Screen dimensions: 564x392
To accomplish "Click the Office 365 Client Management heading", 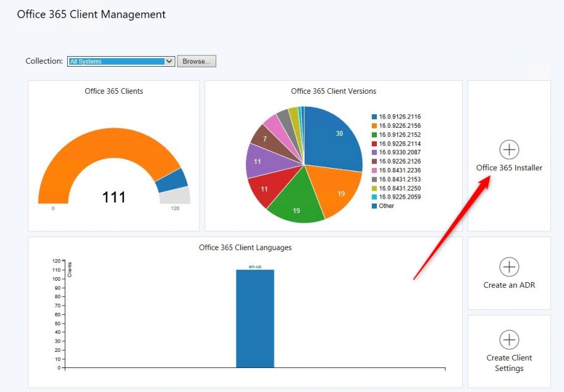I will coord(91,14).
